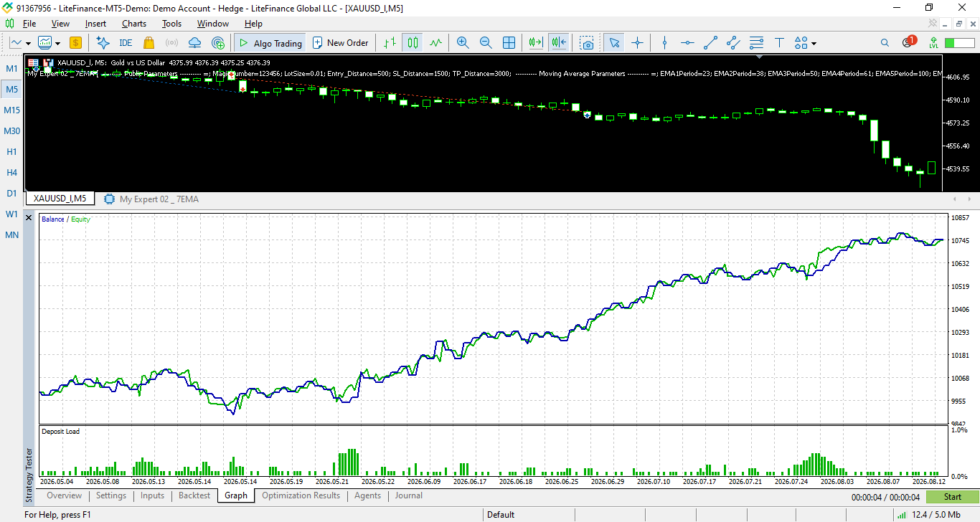The width and height of the screenshot is (980, 522).
Task: Open the Market shopping bag icon
Action: pos(149,43)
